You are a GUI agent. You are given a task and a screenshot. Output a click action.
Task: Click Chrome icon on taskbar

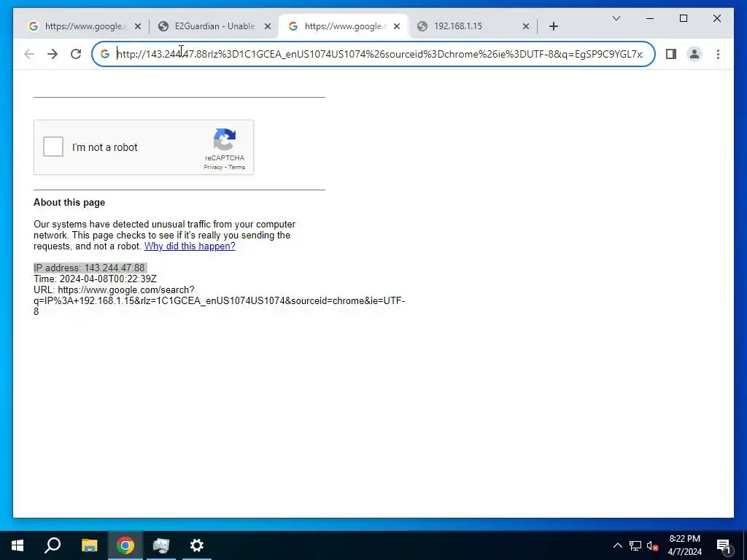(125, 545)
